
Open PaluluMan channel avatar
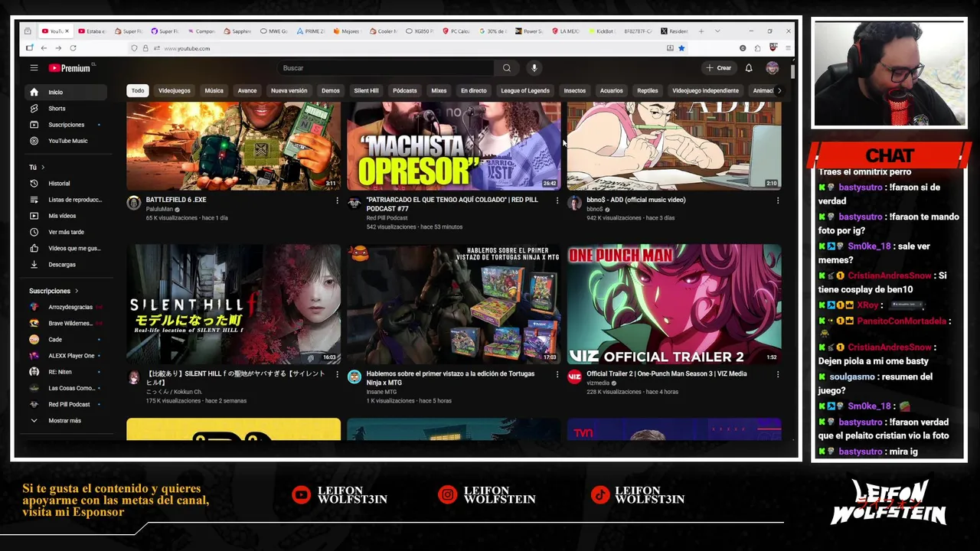click(x=134, y=203)
